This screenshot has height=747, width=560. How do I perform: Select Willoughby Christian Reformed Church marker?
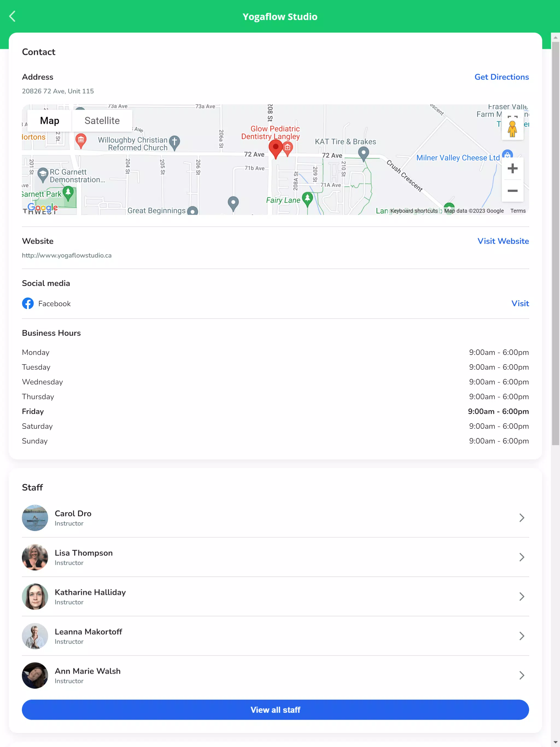174,143
